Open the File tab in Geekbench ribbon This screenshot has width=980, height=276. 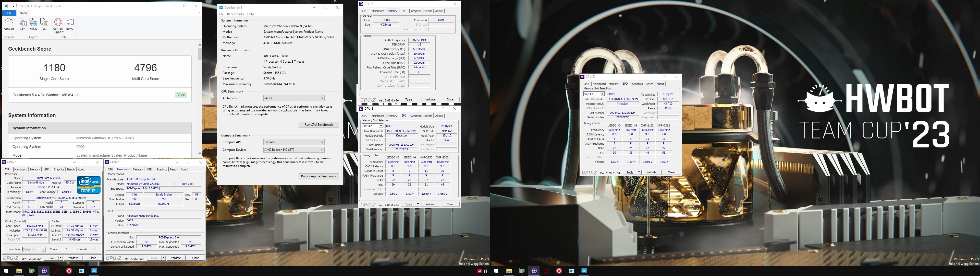click(x=9, y=13)
